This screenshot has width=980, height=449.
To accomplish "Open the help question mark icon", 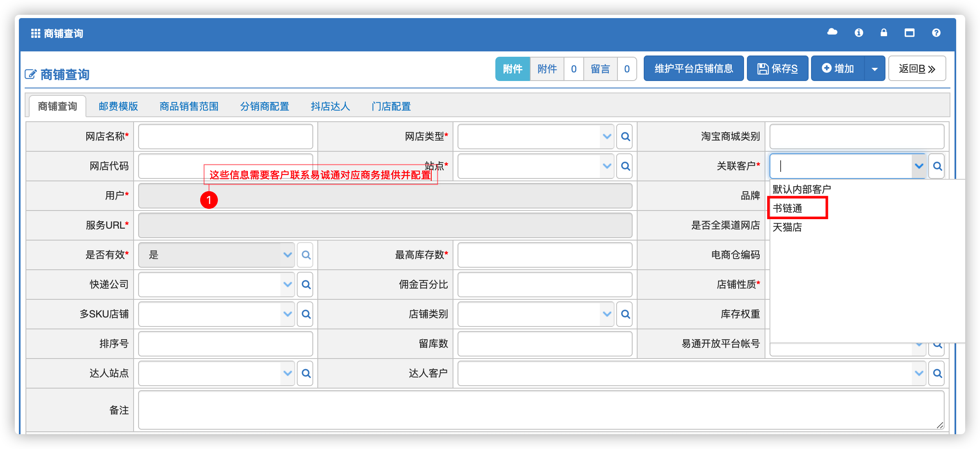I will (936, 33).
